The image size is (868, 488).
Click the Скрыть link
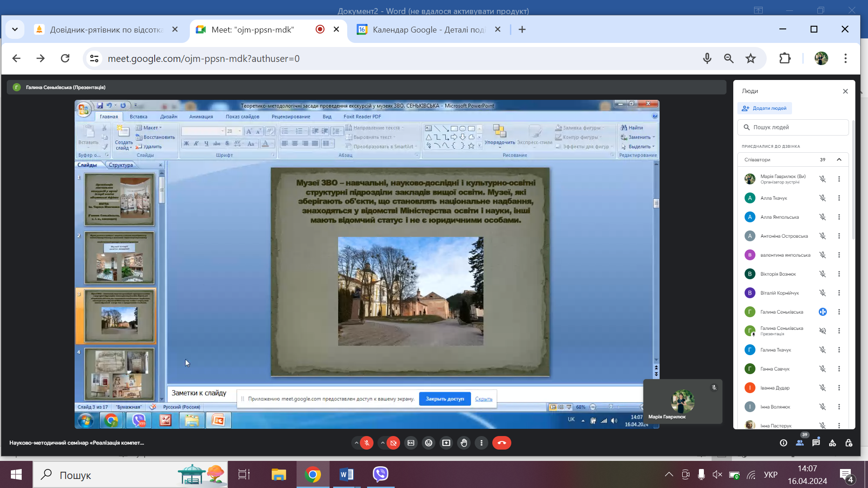click(484, 399)
